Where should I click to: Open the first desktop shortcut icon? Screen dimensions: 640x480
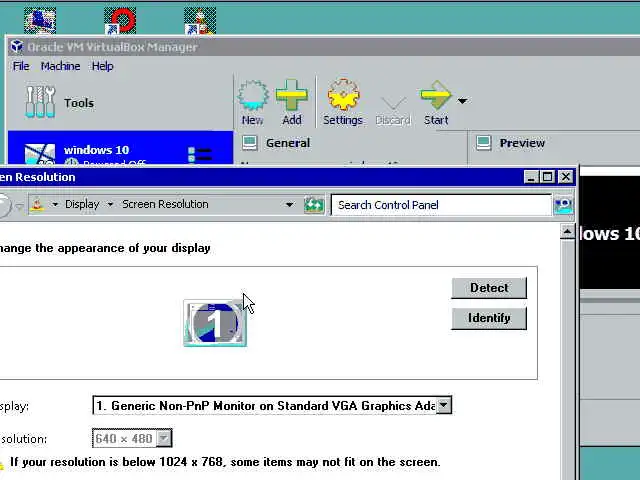(x=40, y=20)
